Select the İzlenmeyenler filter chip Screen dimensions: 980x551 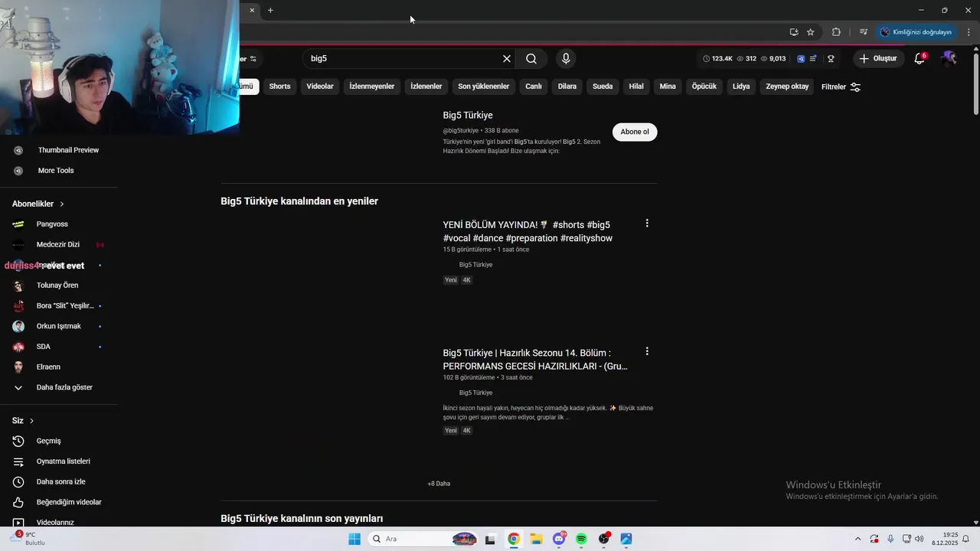(372, 86)
